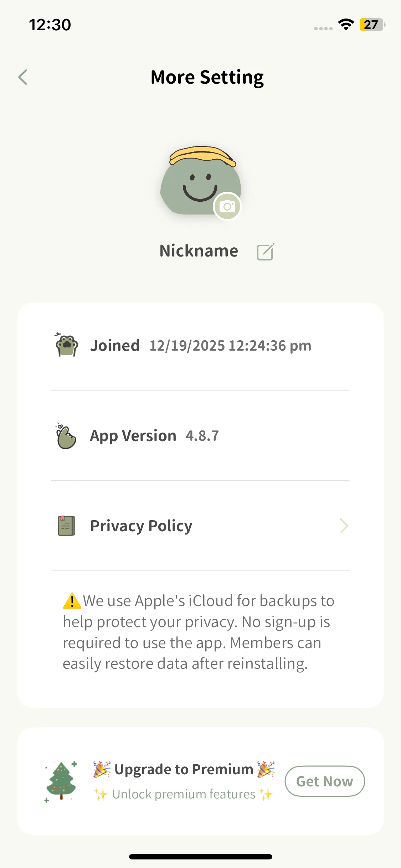Screen dimensions: 401x868
Task: Open the Privacy Policy row
Action: pos(200,526)
